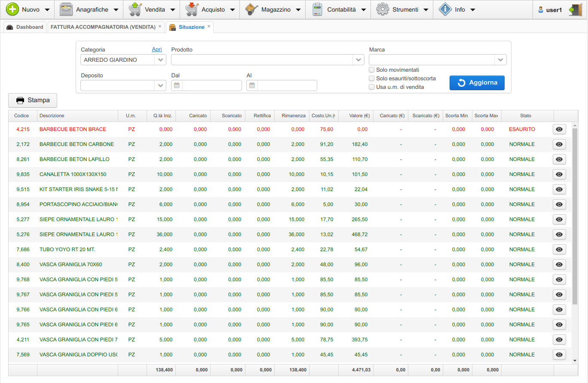Screen dimensions: 588x383
Task: Open the Magazzino dropdown menu
Action: point(298,10)
